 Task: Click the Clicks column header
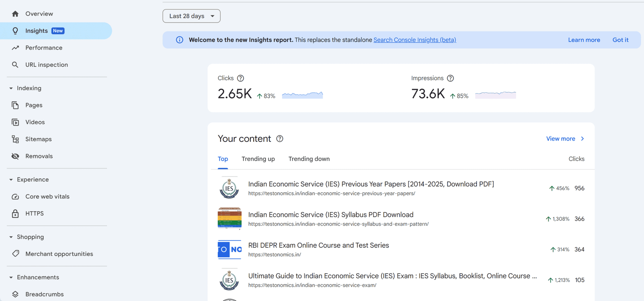pyautogui.click(x=576, y=159)
